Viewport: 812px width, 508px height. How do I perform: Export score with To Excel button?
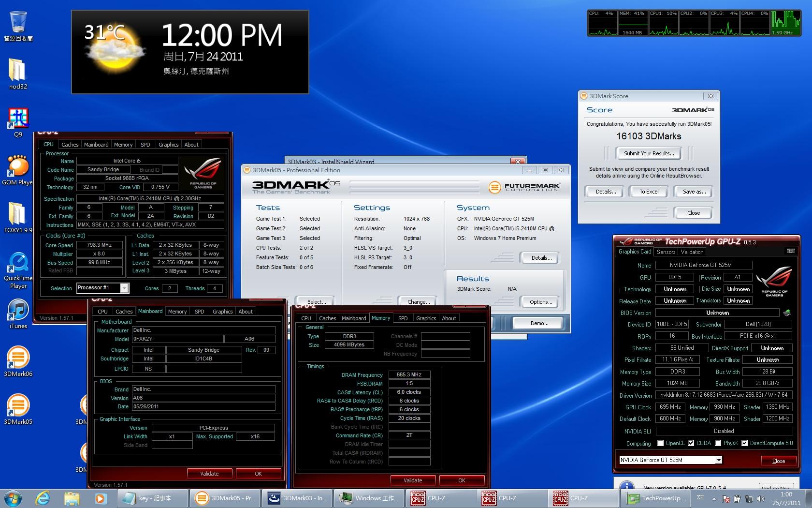tap(649, 192)
